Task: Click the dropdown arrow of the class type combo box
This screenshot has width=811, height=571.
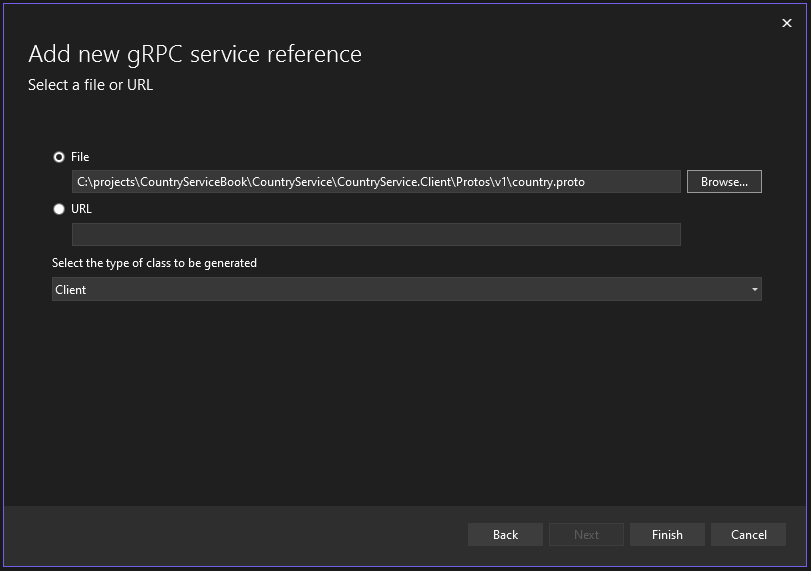Action: tap(754, 290)
